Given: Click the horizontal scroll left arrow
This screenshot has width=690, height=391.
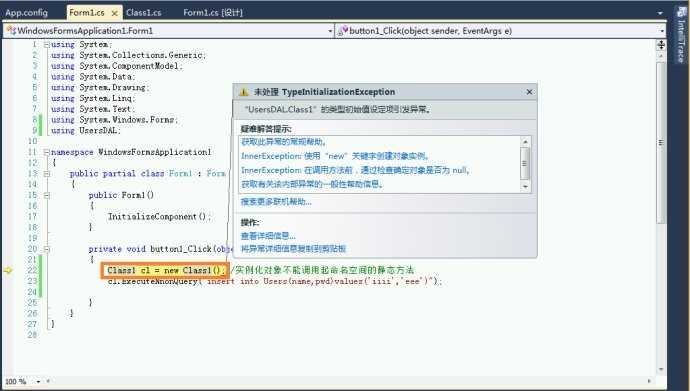Looking at the screenshot, I should pos(48,381).
